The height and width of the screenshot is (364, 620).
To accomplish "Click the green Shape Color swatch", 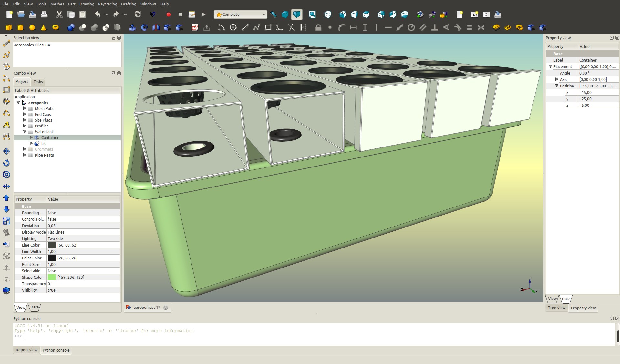I will pos(52,277).
